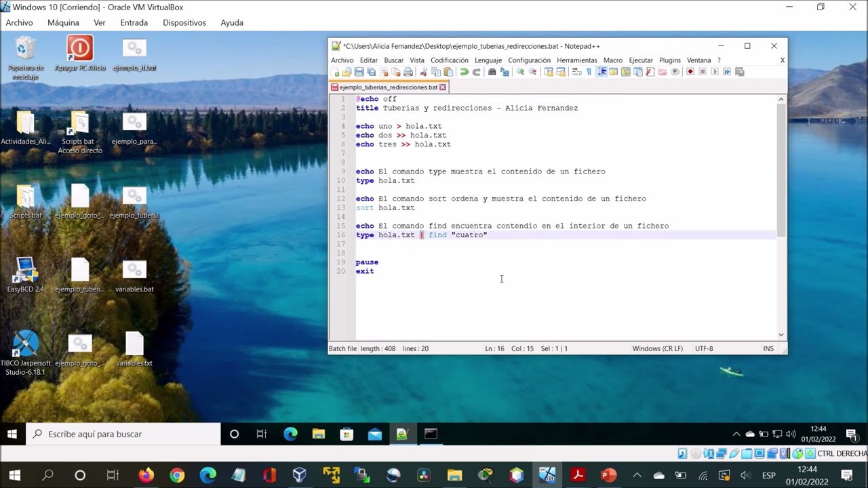Toggle Word Wrap in the toolbar
868x488 pixels.
tap(576, 72)
